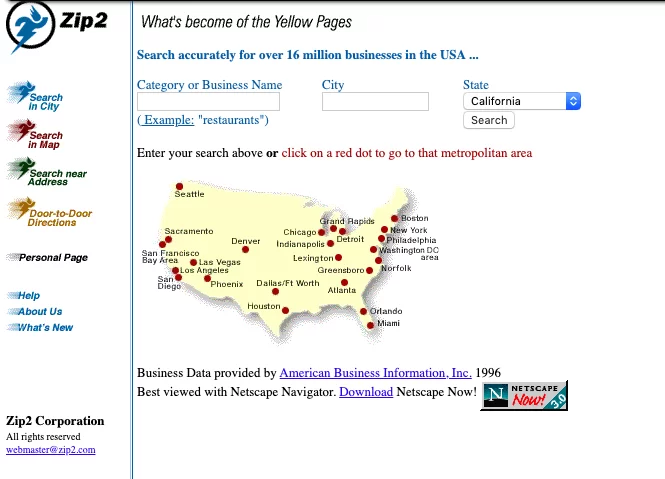This screenshot has height=479, width=665.
Task: Click the Miami red dot
Action: [370, 325]
